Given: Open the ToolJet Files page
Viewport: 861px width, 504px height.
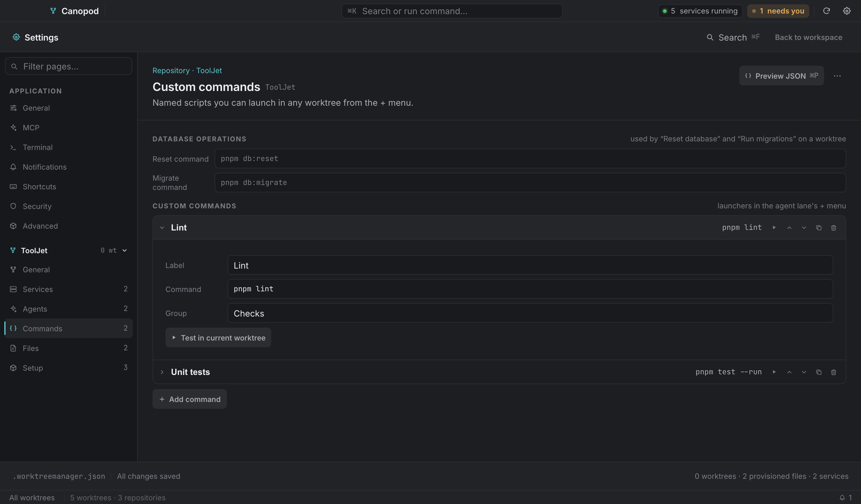Looking at the screenshot, I should point(68,348).
